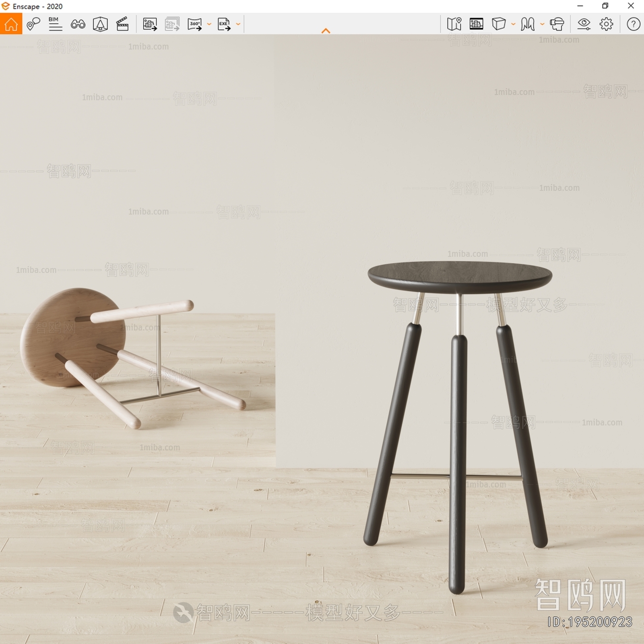Click the EXE standalone export icon

tap(224, 24)
